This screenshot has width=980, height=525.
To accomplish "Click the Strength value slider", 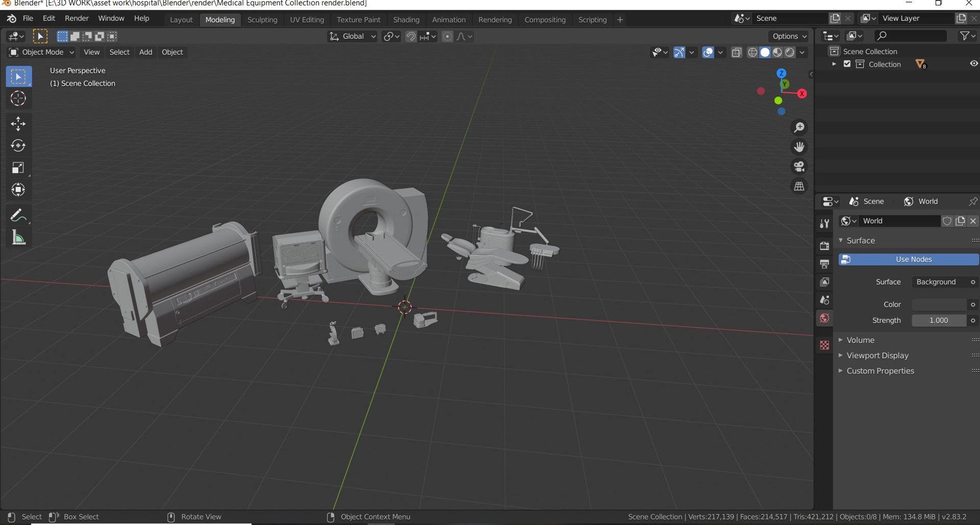I will click(x=939, y=320).
